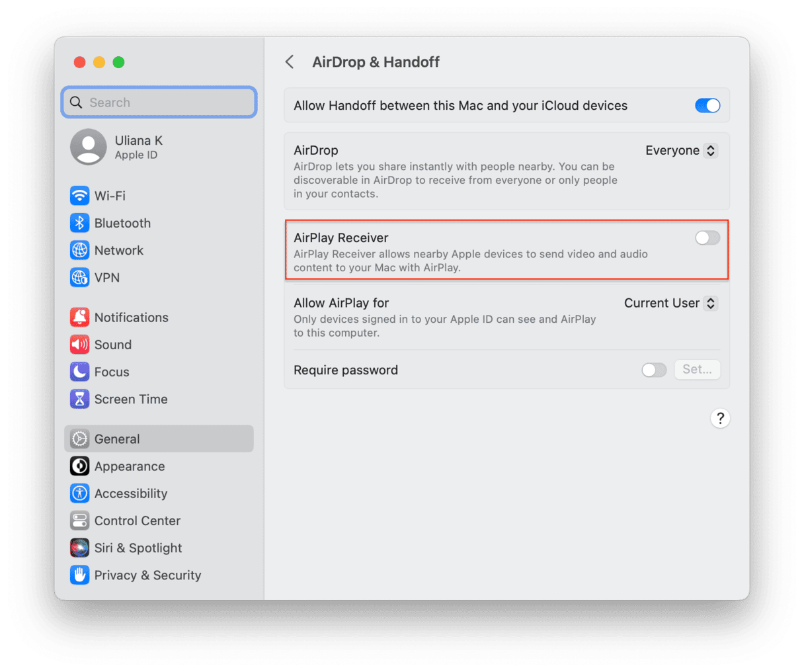This screenshot has height=672, width=804.
Task: Click the Search input field
Action: (159, 103)
